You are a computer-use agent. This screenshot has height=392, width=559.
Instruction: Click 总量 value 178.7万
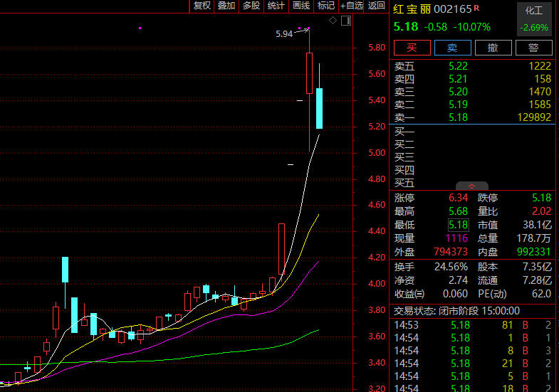(534, 238)
